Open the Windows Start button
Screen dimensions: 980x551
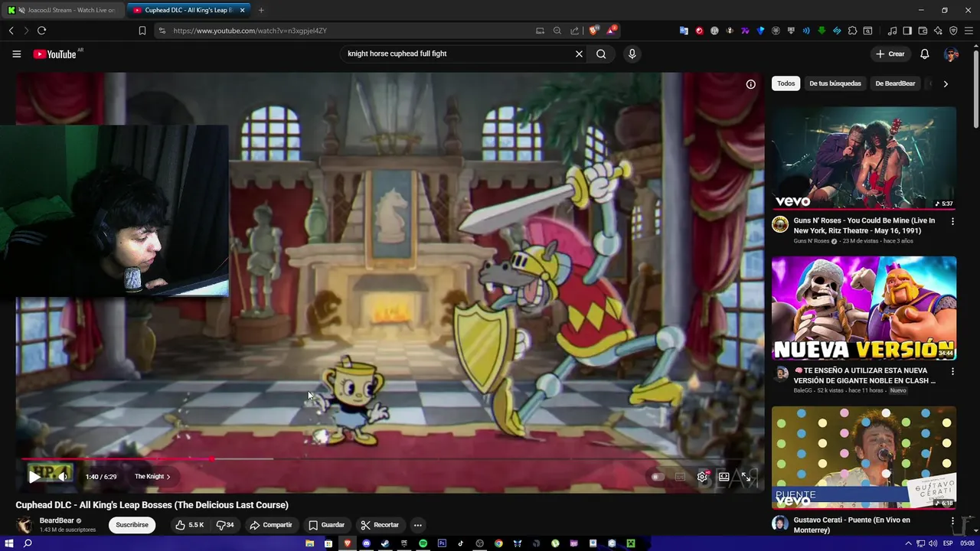(9, 543)
